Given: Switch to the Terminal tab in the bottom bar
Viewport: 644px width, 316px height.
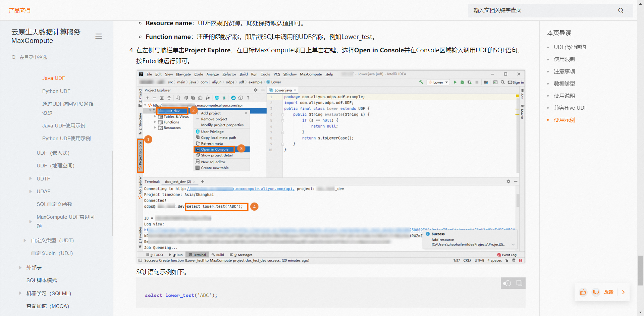Looking at the screenshot, I should 198,255.
